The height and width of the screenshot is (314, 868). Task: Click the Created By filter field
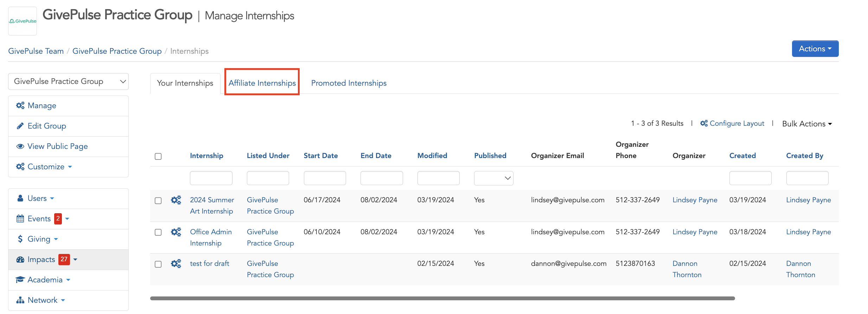click(x=808, y=178)
